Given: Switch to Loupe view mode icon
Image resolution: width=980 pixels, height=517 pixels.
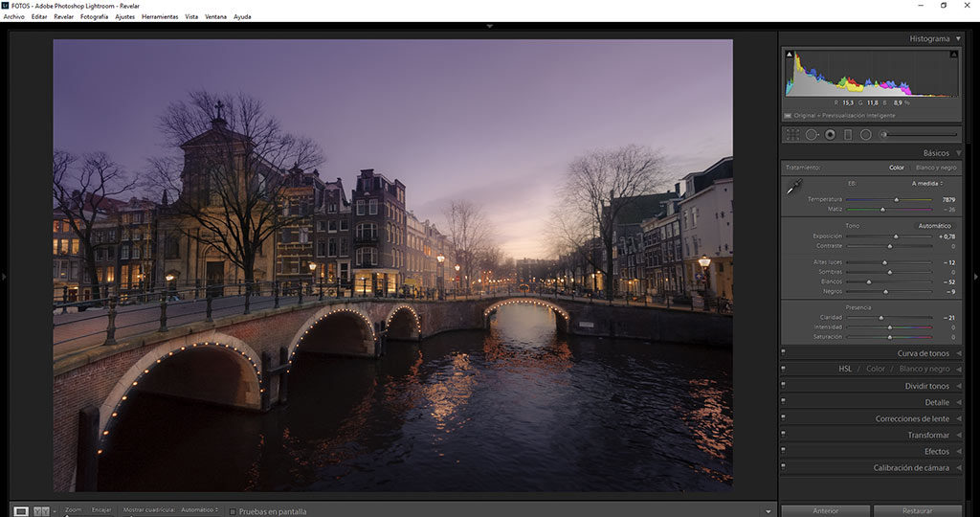Looking at the screenshot, I should [19, 511].
